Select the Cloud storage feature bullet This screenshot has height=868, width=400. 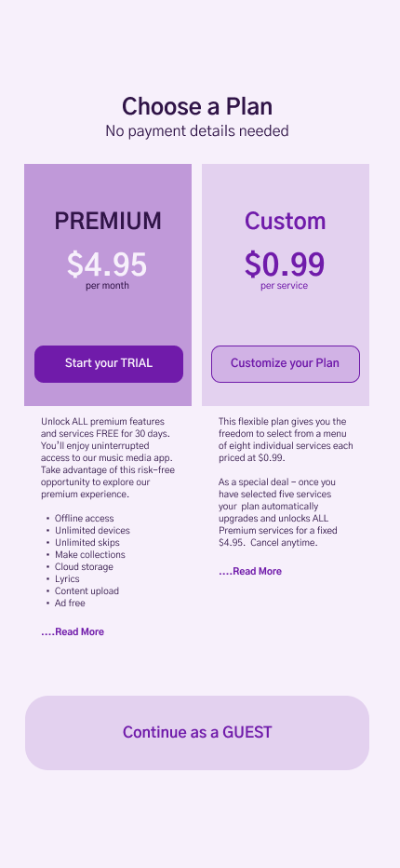(80, 567)
